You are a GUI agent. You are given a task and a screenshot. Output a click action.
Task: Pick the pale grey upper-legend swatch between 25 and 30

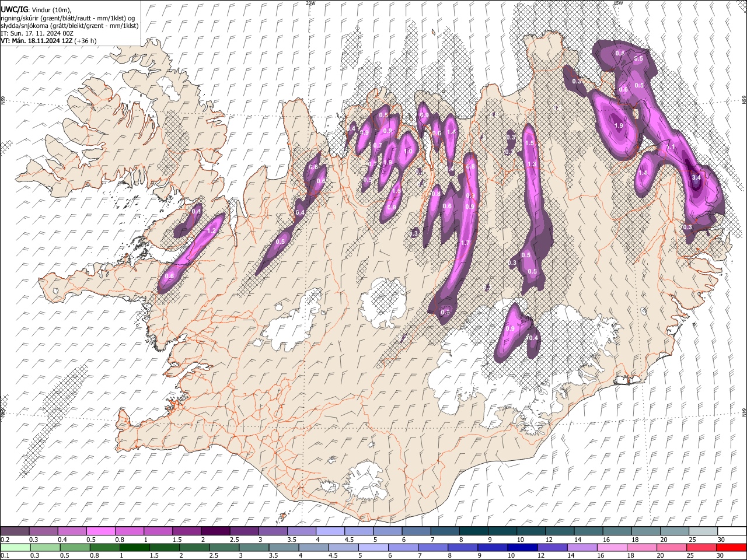coord(703,531)
